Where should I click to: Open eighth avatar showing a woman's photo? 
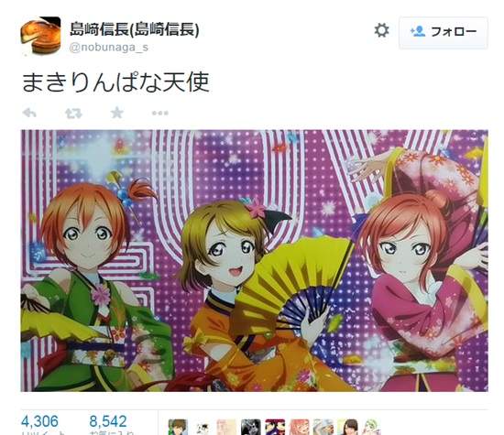click(x=348, y=428)
